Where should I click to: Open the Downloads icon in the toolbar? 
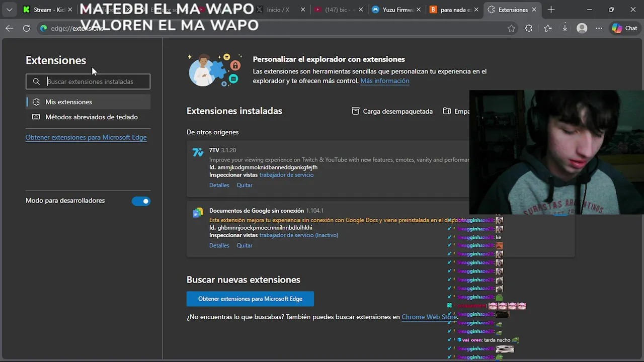tap(565, 28)
